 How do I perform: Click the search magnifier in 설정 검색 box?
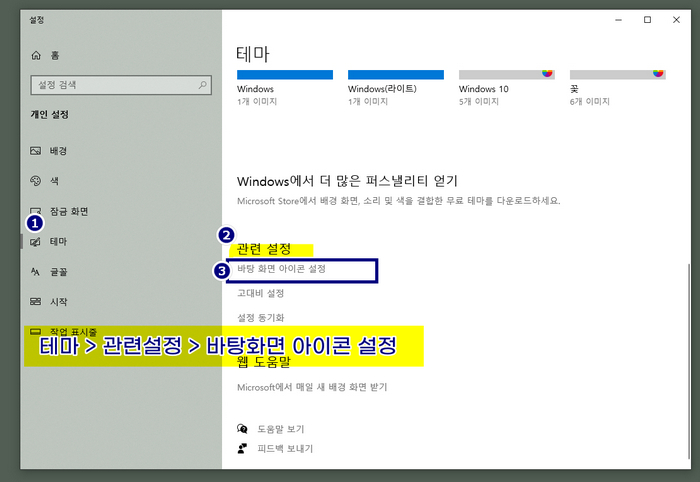pos(202,85)
